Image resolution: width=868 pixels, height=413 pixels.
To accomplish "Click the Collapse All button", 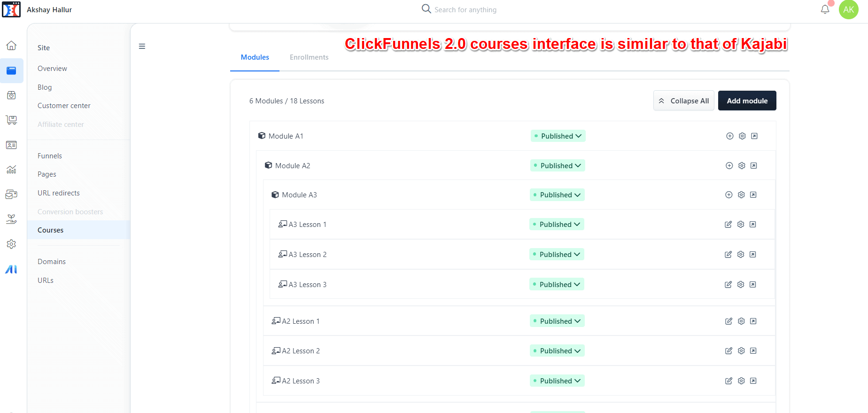I will click(684, 101).
